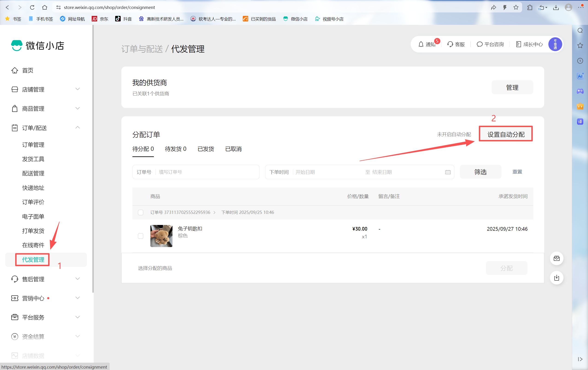Open 客服 headset icon
588x370 pixels.
click(x=450, y=44)
